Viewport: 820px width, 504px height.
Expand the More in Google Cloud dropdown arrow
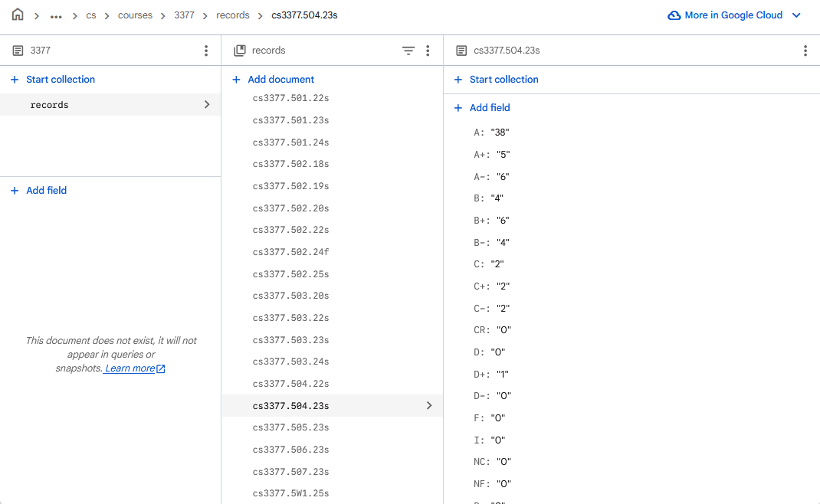click(796, 15)
